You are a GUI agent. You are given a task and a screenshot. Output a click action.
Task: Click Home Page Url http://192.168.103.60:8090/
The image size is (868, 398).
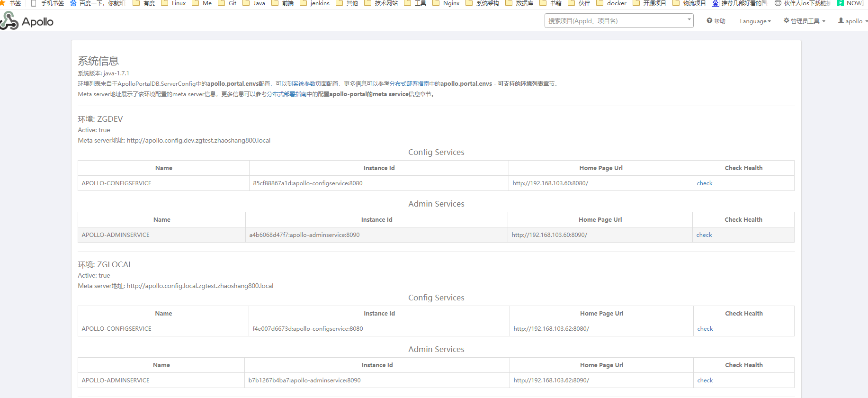[x=549, y=235]
